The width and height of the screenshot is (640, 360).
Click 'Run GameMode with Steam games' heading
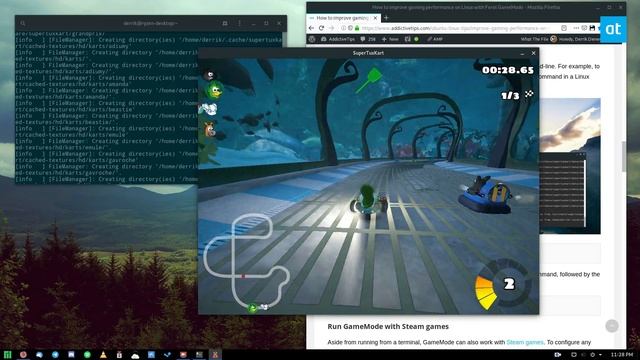[388, 327]
